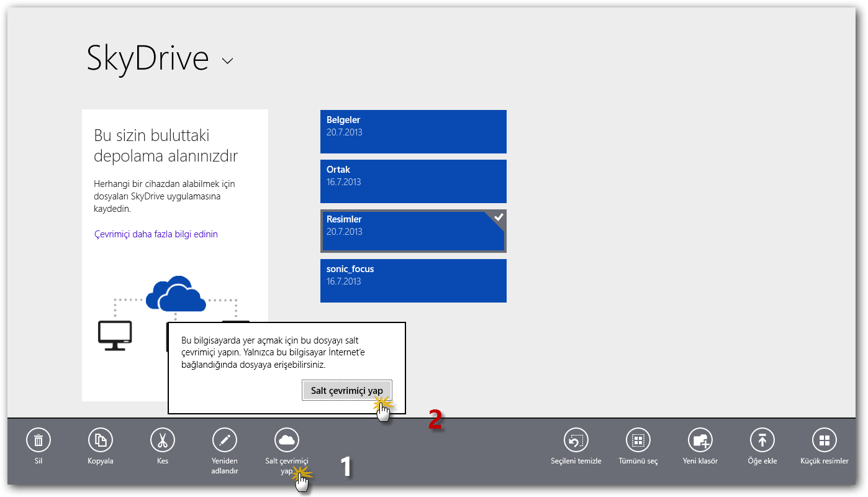Cut selection with the Kes scissors icon
The width and height of the screenshot is (868, 497).
tap(163, 440)
